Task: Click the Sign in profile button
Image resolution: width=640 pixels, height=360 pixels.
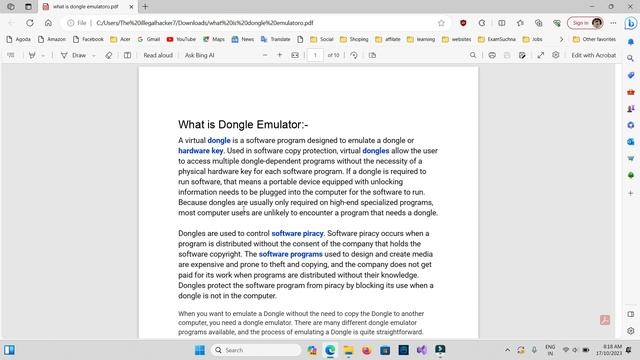Action: pos(585,23)
